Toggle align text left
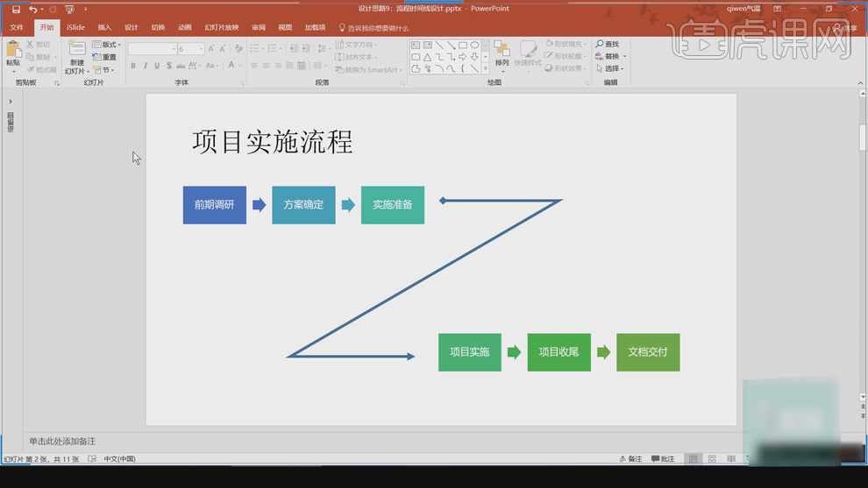Viewport: 868px width, 488px height. [x=254, y=66]
